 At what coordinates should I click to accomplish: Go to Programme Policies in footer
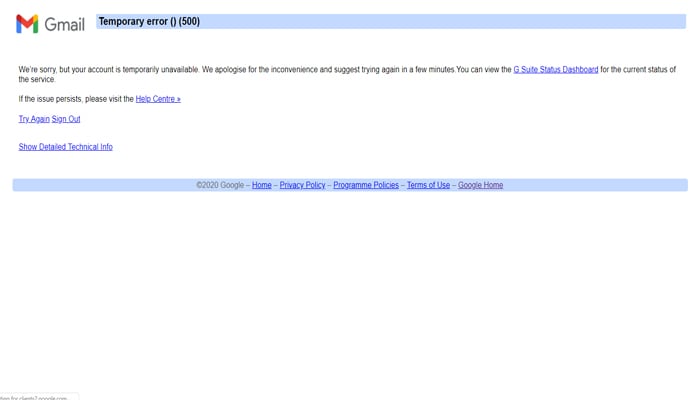click(x=366, y=185)
